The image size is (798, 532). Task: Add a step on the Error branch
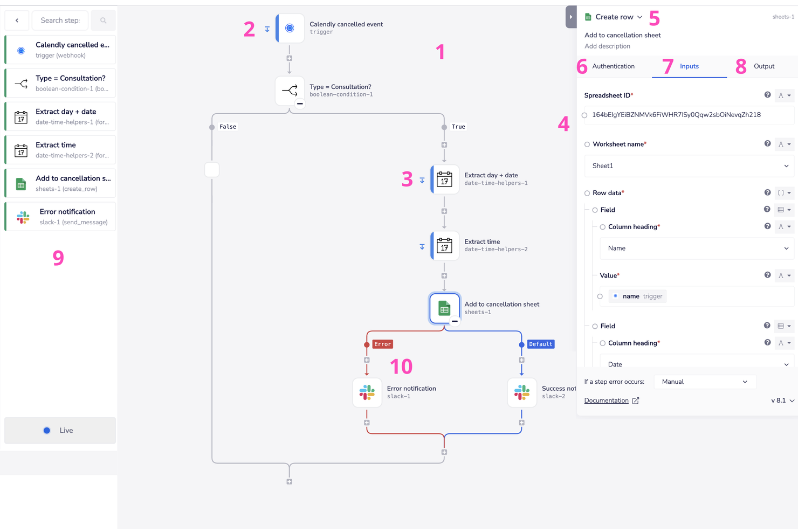[367, 360]
